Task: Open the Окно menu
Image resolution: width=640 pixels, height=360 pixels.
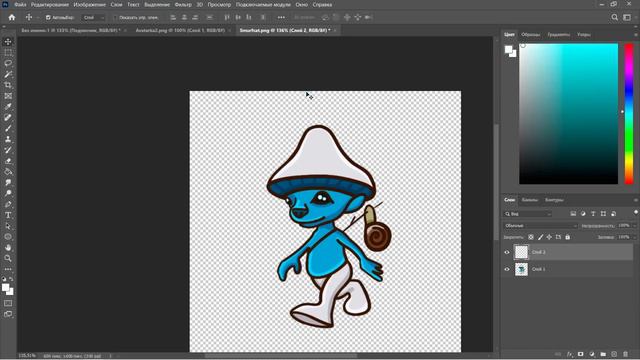Action: pyautogui.click(x=301, y=5)
